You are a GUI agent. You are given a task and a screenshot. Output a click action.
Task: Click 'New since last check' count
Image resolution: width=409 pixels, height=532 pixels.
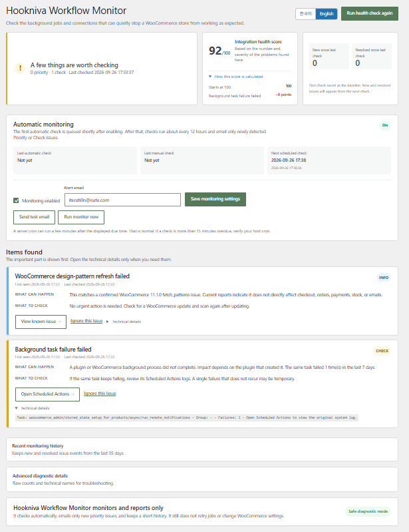point(315,63)
